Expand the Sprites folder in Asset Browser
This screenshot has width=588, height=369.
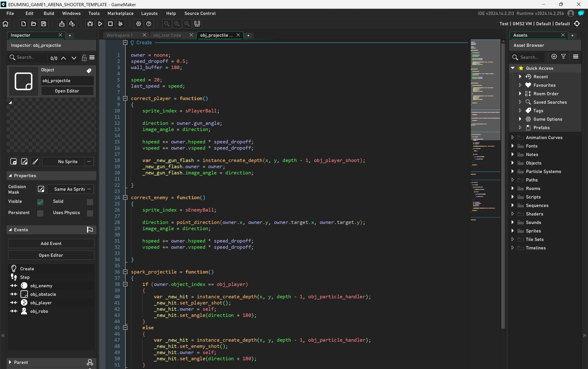tap(512, 231)
